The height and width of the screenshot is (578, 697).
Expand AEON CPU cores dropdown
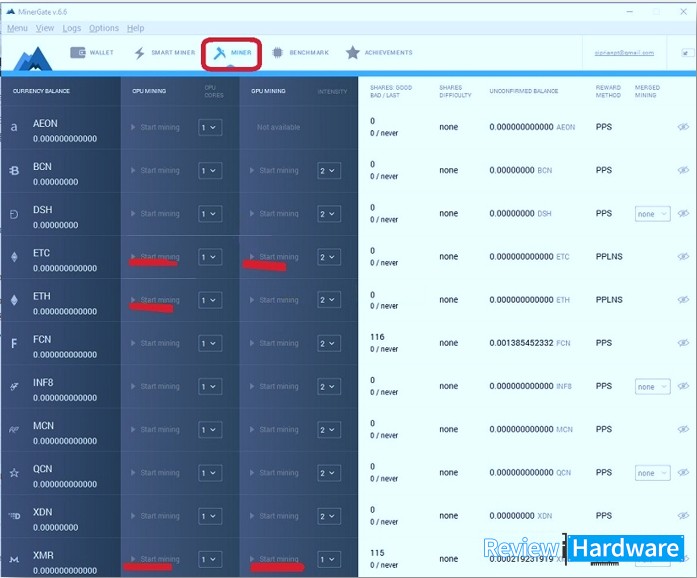(210, 128)
